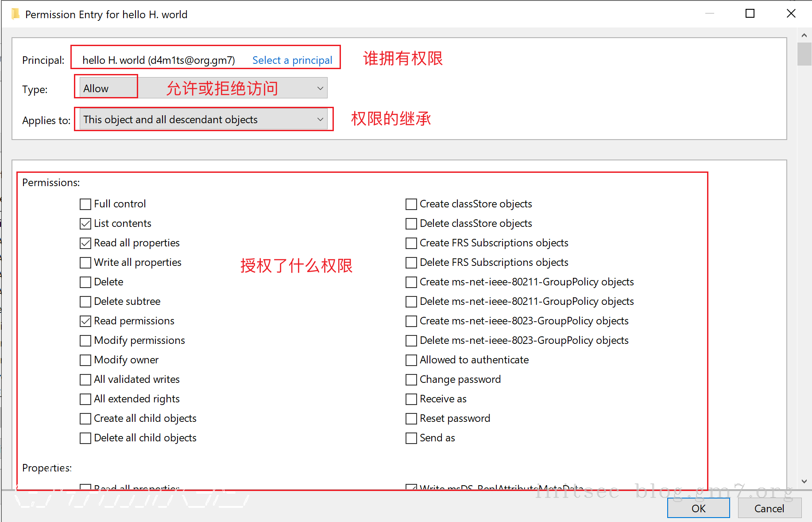The height and width of the screenshot is (522, 812).
Task: Click the scrollbar up arrow
Action: (x=804, y=35)
